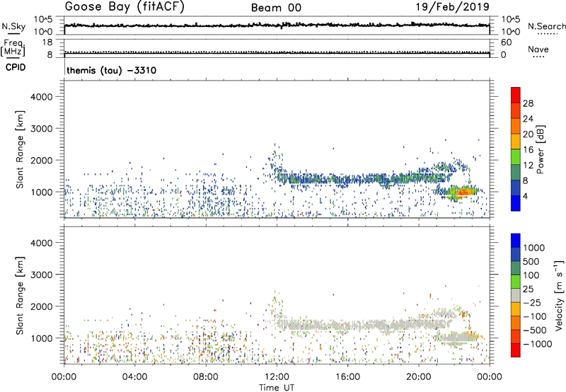Click the 'CPID' label
The width and height of the screenshot is (566, 392).
click(x=16, y=67)
